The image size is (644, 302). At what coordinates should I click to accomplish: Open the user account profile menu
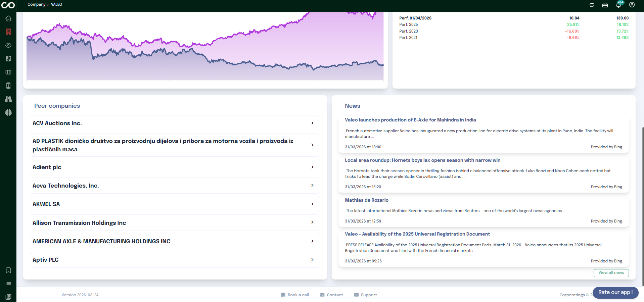tap(632, 5)
